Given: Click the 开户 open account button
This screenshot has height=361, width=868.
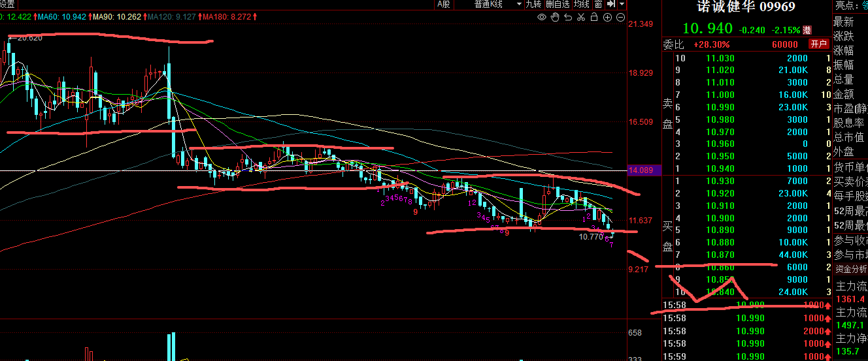Looking at the screenshot, I should (818, 44).
